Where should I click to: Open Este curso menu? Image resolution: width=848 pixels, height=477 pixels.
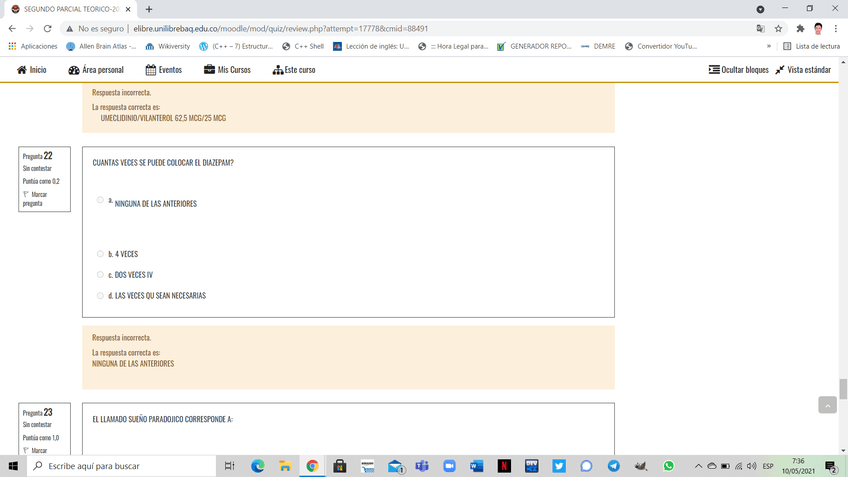coord(294,70)
